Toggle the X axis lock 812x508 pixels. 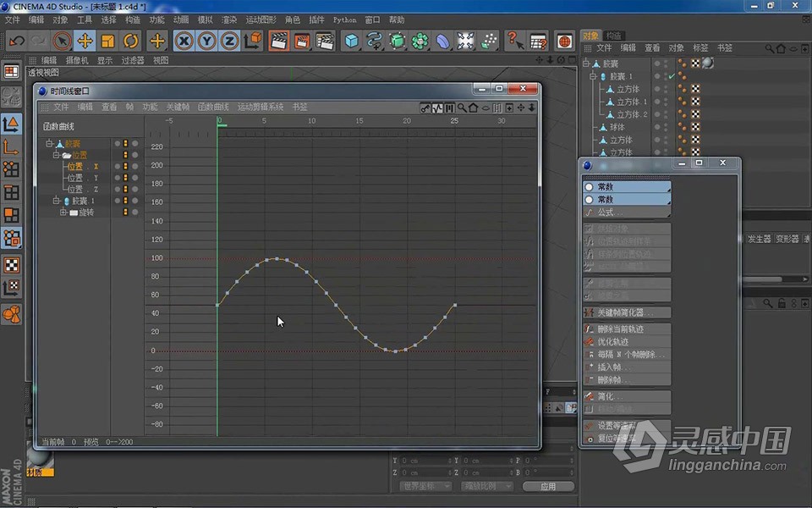point(184,41)
